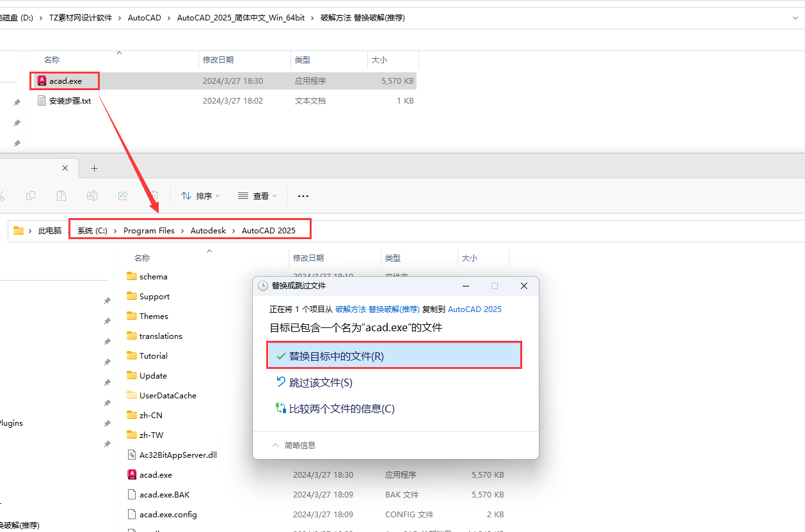The image size is (805, 532).
Task: Select the Tutorial folder
Action: (x=154, y=356)
